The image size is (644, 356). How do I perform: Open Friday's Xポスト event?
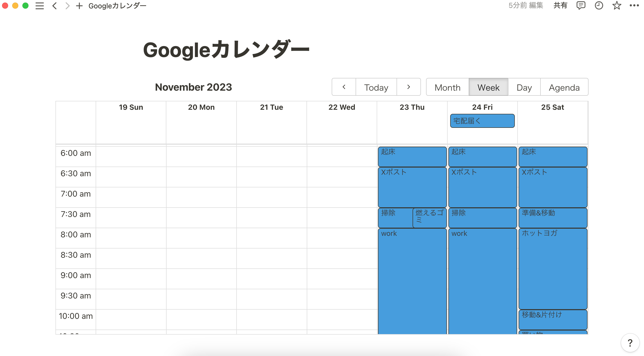click(482, 187)
